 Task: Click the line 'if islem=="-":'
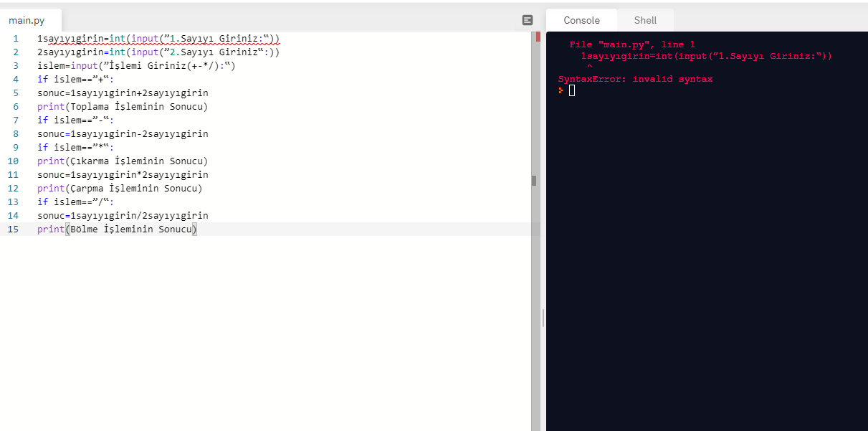pyautogui.click(x=75, y=120)
